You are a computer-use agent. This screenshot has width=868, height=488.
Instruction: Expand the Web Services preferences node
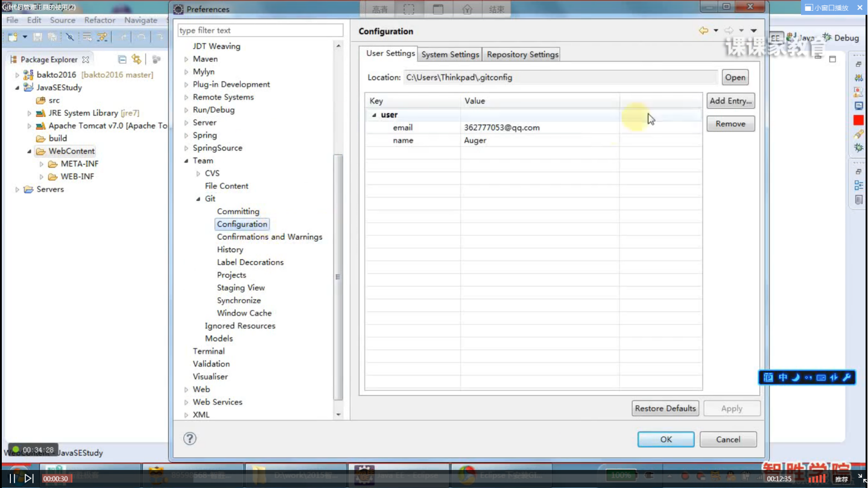[x=186, y=402]
